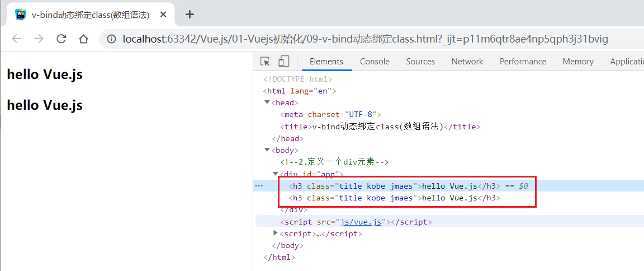This screenshot has width=644, height=271.
Task: Click the second hello Vue.js heading on page
Action: pyautogui.click(x=45, y=105)
